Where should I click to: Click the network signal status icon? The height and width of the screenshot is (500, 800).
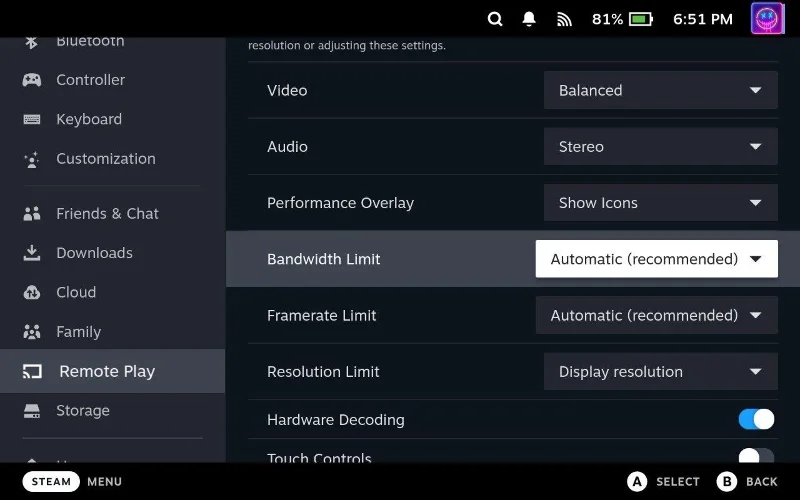click(564, 19)
